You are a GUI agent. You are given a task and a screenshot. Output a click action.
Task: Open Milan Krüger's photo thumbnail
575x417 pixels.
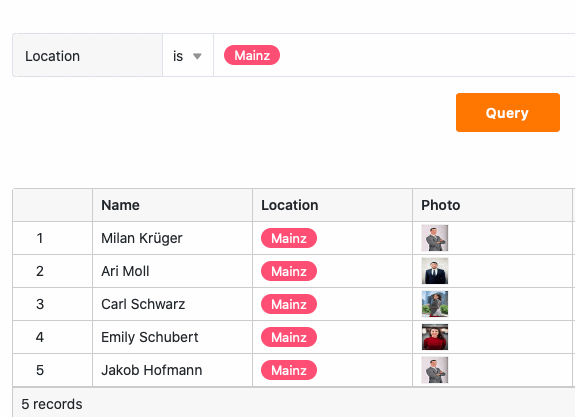coord(435,238)
